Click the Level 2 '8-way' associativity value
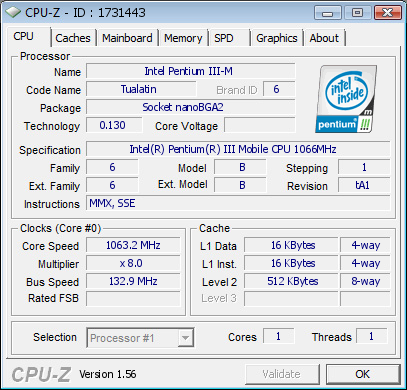Screen dimensions: 407x390 (365, 281)
